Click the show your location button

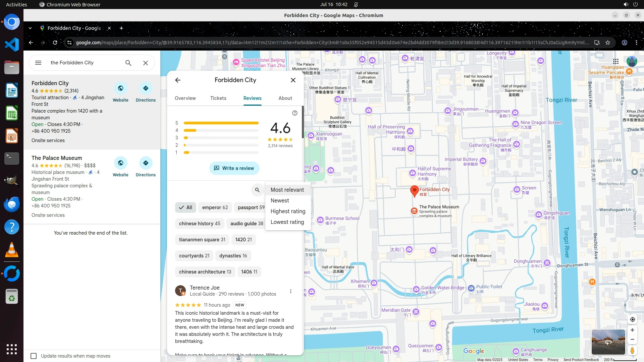(632, 319)
